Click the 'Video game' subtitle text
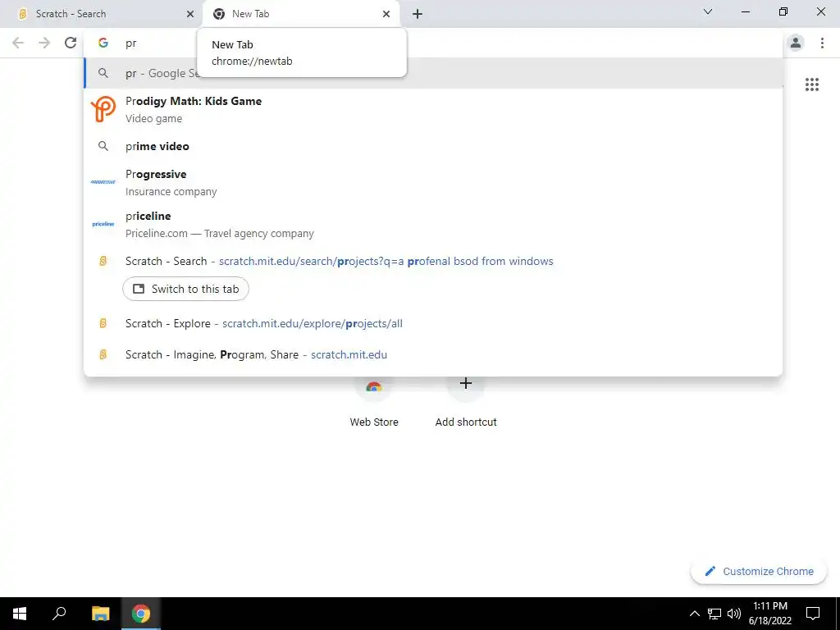Viewport: 840px width, 630px height. [153, 118]
